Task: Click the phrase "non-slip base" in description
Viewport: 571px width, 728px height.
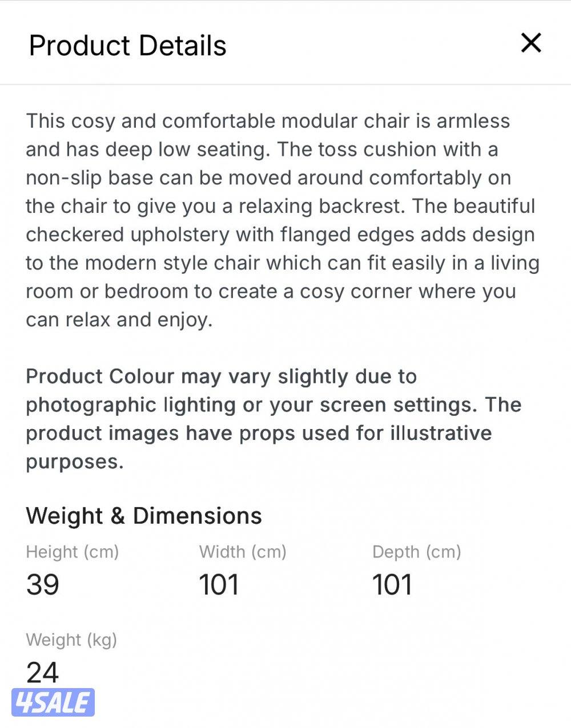Action: (89, 178)
